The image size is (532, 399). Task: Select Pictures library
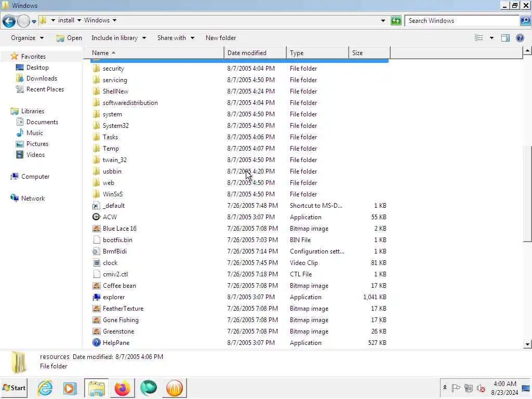(x=37, y=144)
